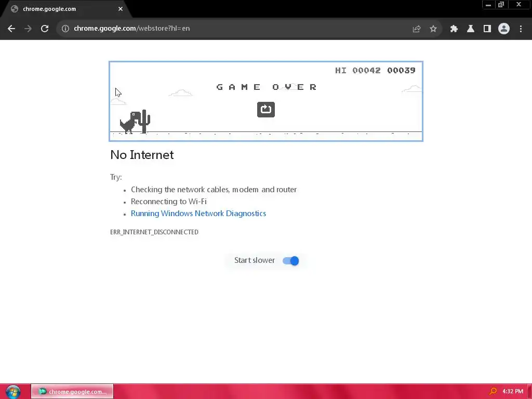This screenshot has height=399, width=532.
Task: Go back to the previous page
Action: pos(11,29)
